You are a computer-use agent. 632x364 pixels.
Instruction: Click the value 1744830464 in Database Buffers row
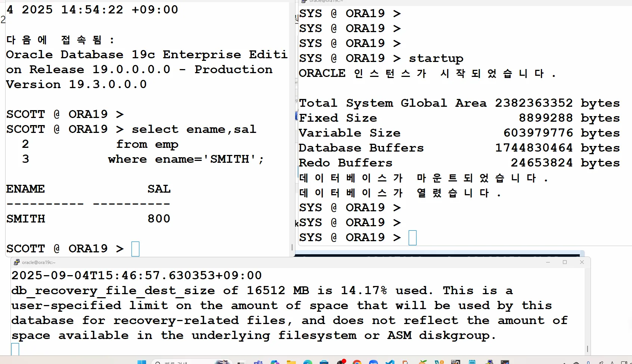pos(534,148)
